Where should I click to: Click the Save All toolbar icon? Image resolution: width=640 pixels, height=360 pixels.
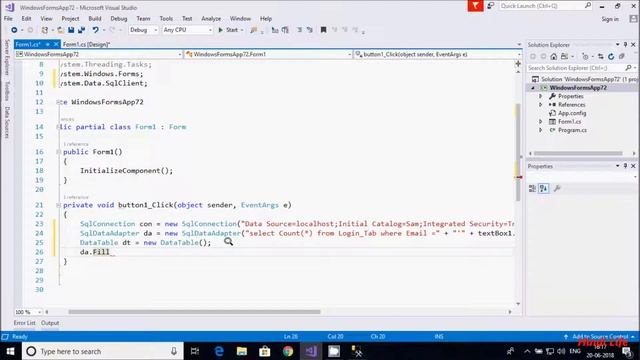82,30
